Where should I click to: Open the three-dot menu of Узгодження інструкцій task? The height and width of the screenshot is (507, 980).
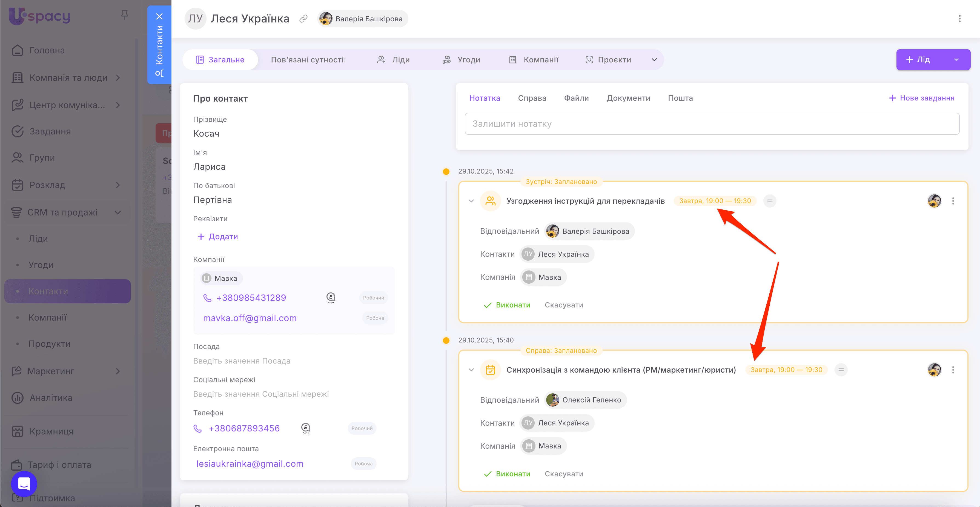coord(953,201)
